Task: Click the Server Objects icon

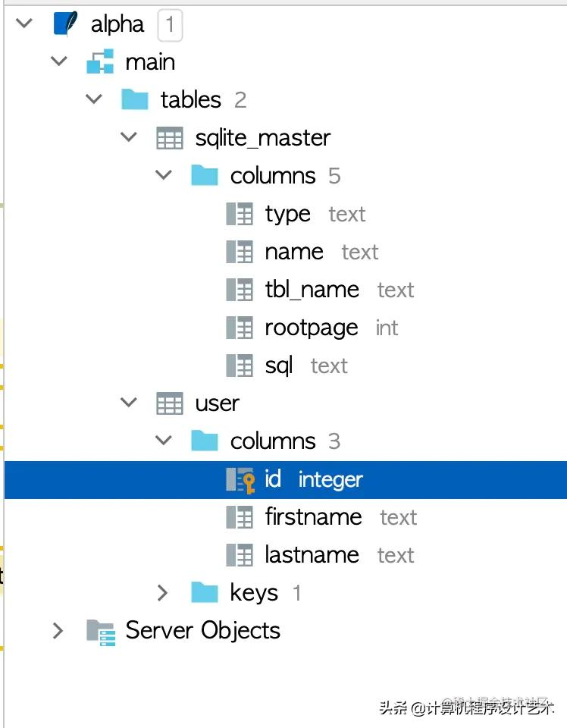Action: 102,630
